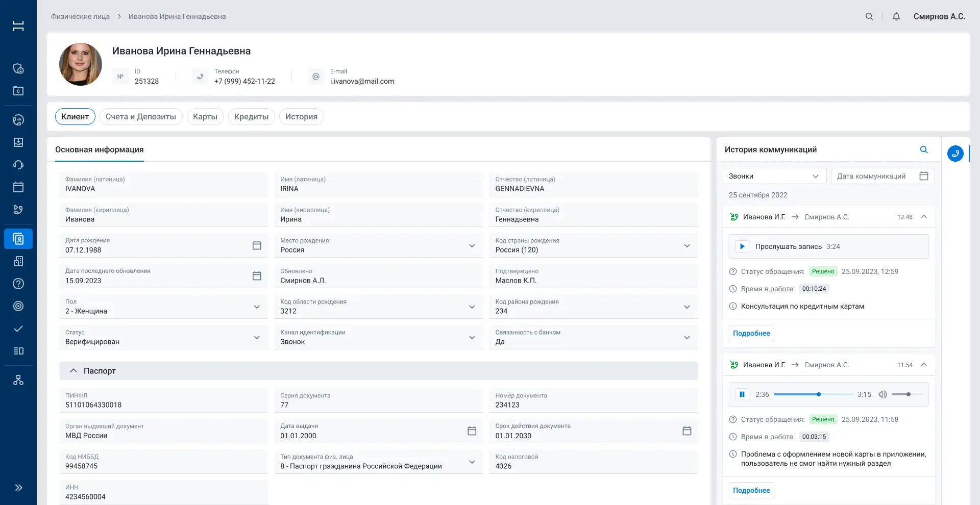Open the checkmark tasks sidebar icon
980x505 pixels.
(x=18, y=329)
